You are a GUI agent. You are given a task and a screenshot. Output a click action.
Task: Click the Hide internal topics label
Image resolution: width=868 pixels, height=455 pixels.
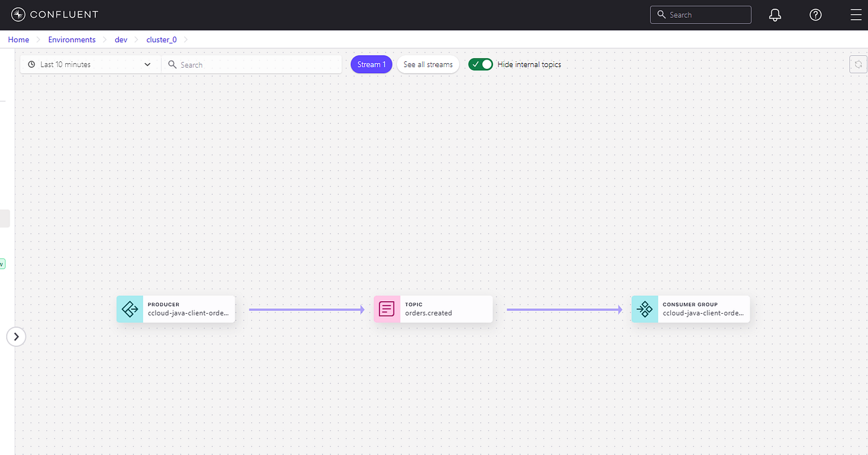click(x=529, y=64)
